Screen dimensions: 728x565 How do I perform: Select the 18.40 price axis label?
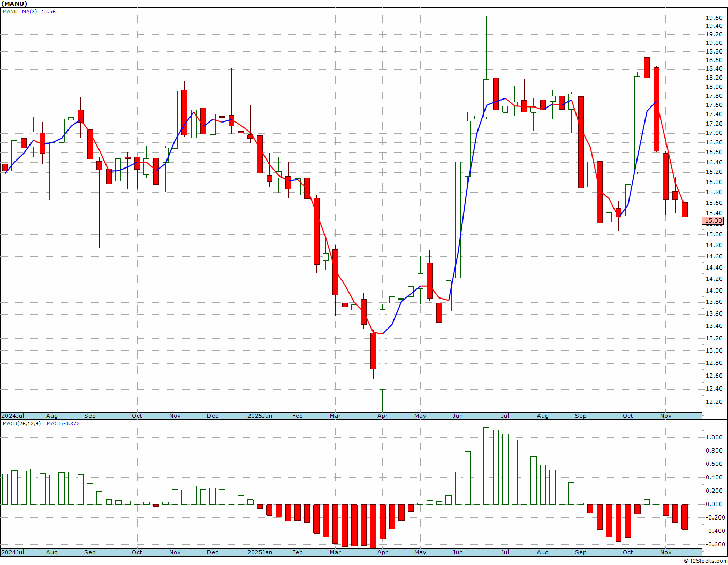point(714,68)
